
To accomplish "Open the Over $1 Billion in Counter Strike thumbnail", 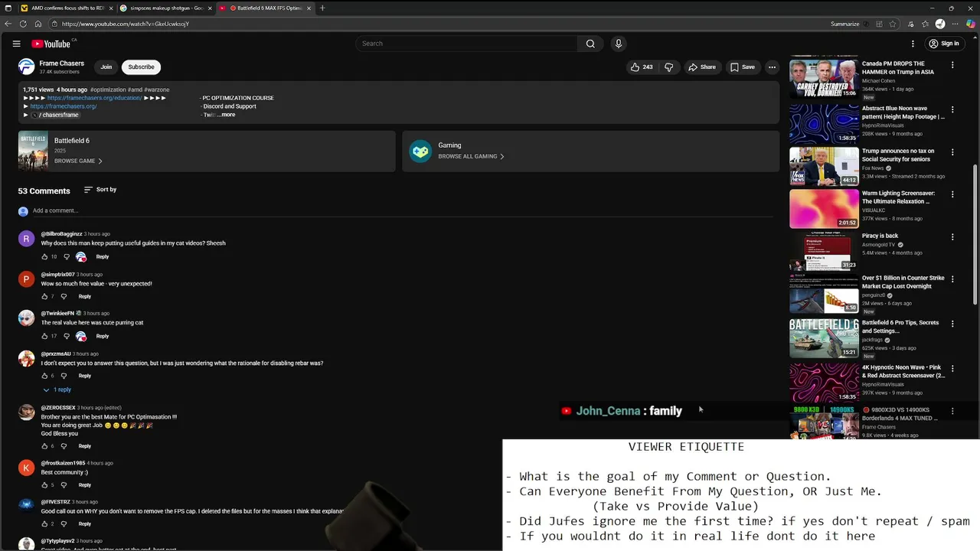I will [824, 294].
